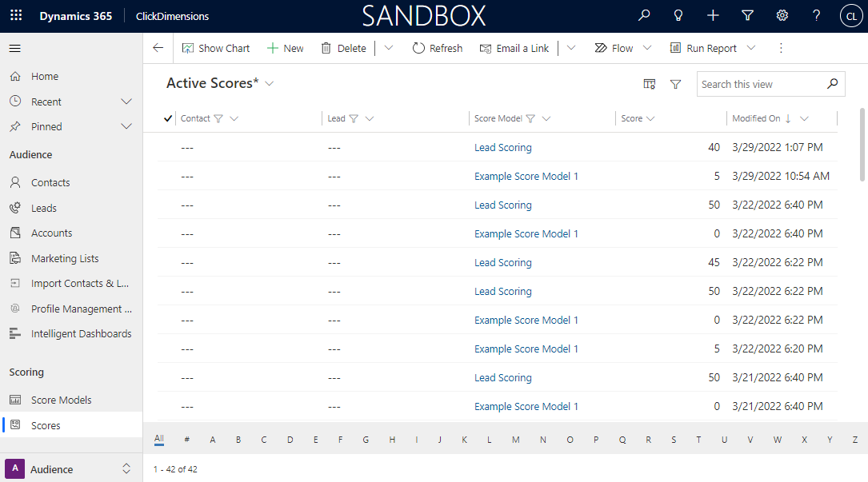Image resolution: width=868 pixels, height=482 pixels.
Task: Filter the Contact column funnel icon
Action: point(218,118)
